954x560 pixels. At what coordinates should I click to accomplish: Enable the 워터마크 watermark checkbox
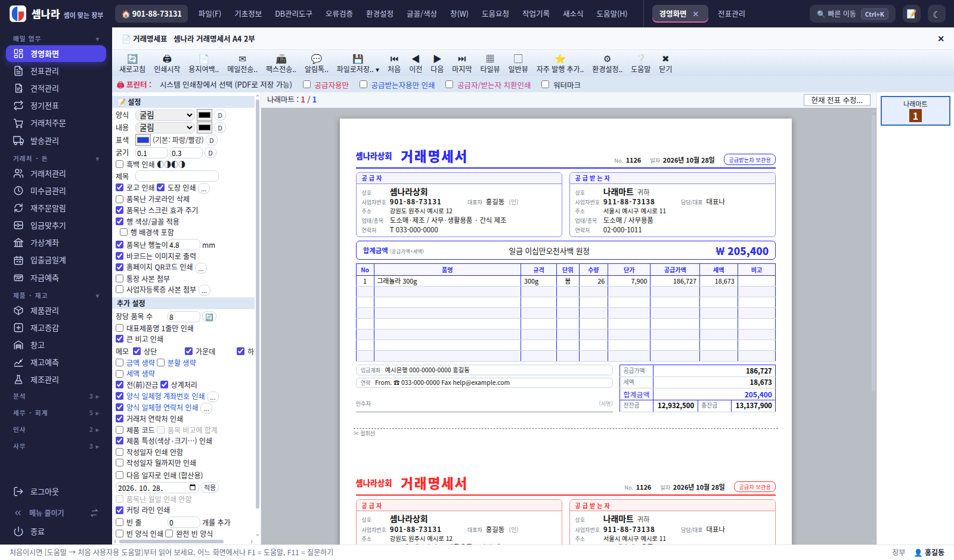(545, 85)
